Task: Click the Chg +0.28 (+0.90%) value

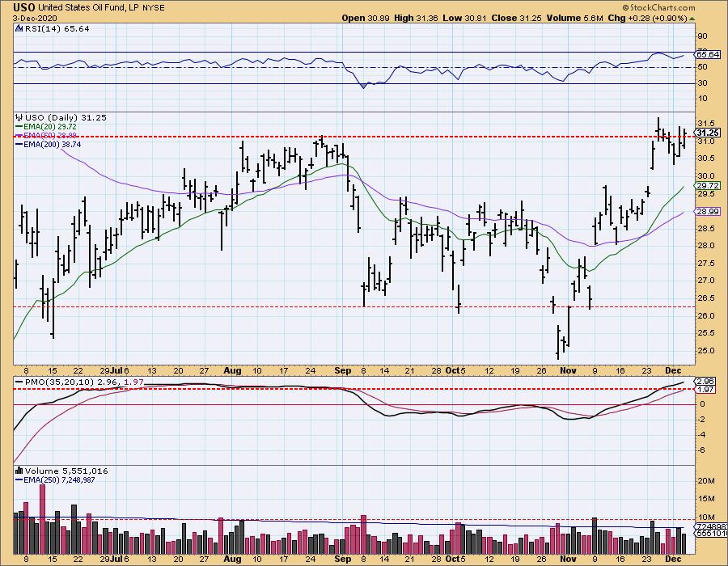Action: (647, 18)
